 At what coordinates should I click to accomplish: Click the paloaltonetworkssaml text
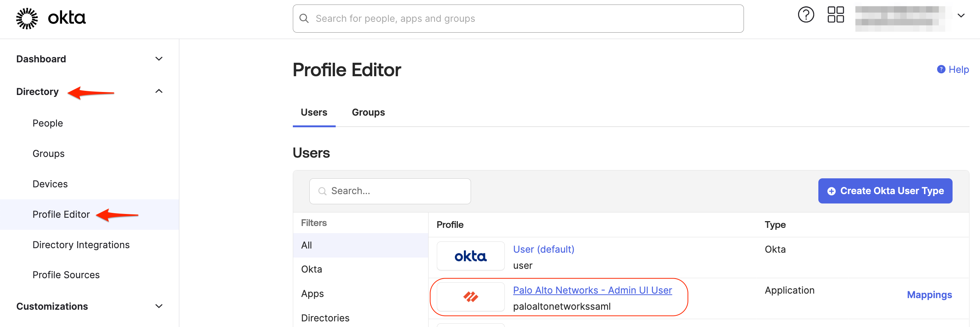562,306
